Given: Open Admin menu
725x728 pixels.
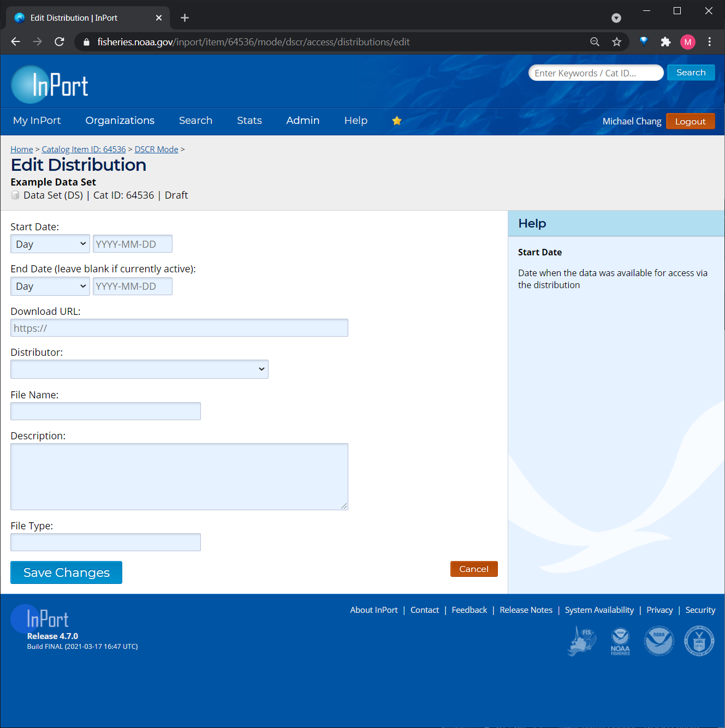Looking at the screenshot, I should 303,121.
